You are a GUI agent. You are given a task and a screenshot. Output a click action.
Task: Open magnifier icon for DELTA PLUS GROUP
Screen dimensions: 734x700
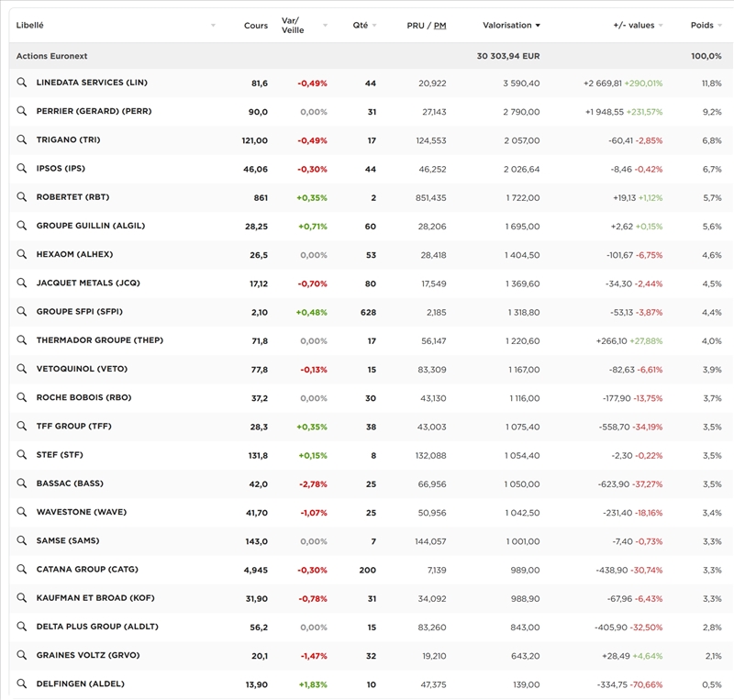click(21, 626)
